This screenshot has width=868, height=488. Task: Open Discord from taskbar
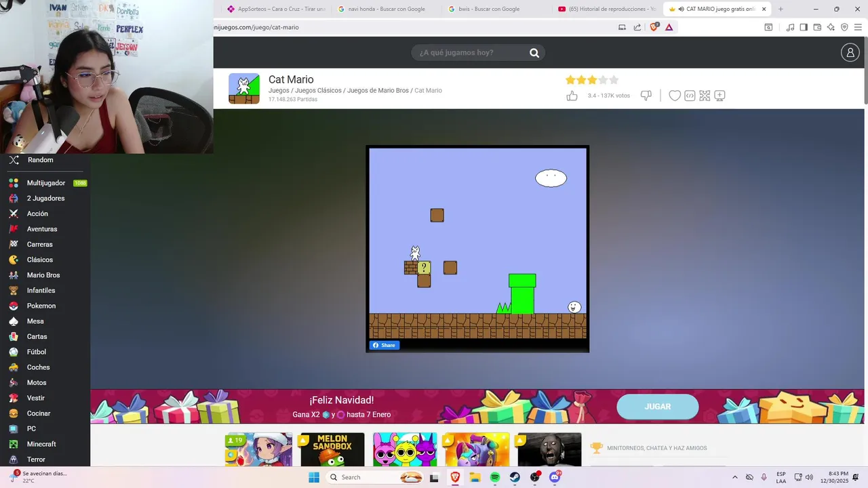[x=555, y=477]
